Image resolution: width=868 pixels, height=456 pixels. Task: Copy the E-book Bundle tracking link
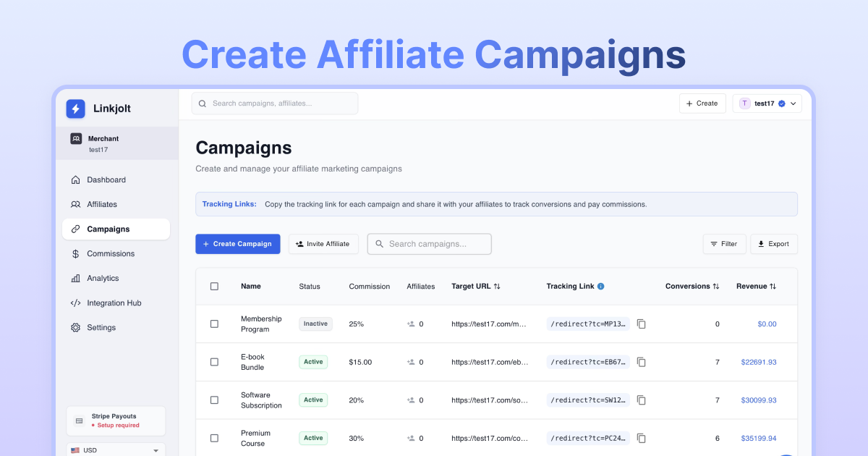(641, 362)
